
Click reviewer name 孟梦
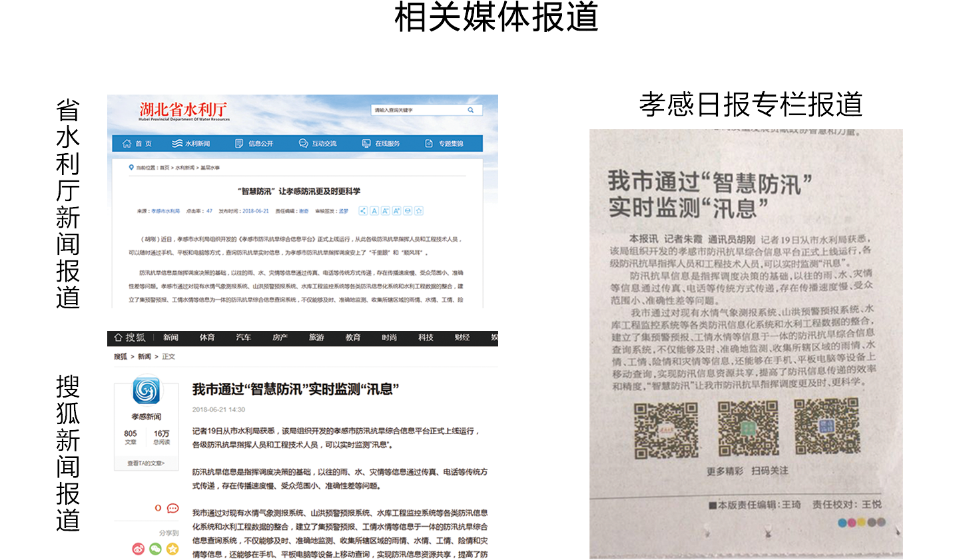[x=344, y=211]
